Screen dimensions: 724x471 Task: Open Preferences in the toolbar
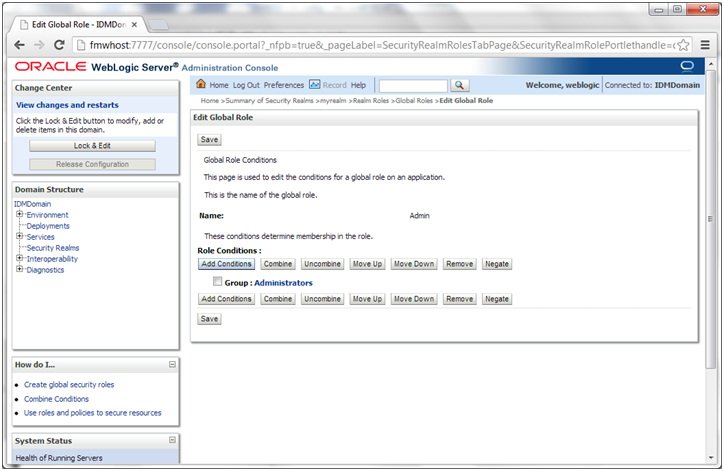[284, 85]
